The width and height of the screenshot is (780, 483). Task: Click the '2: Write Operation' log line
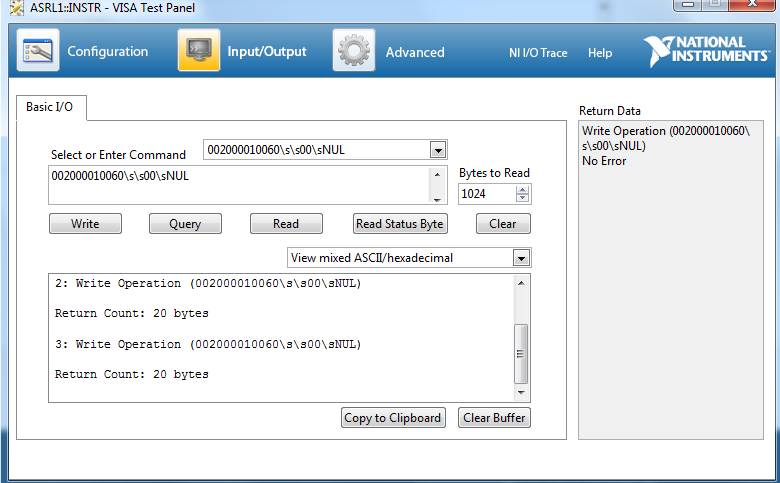[x=208, y=284]
